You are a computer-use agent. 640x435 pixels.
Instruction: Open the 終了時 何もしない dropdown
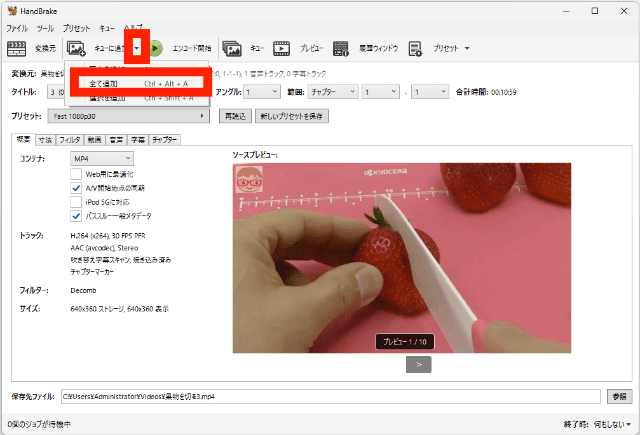point(612,425)
